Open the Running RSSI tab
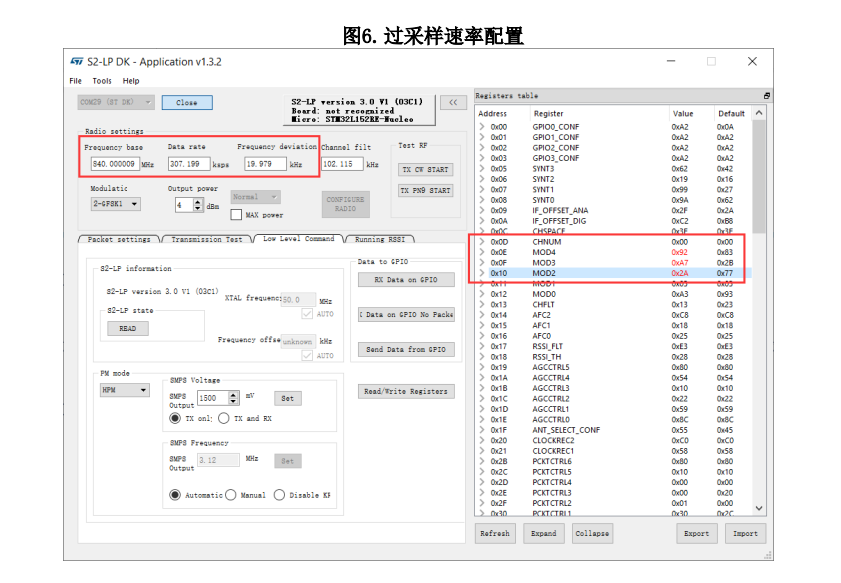841x583 pixels. (380, 239)
